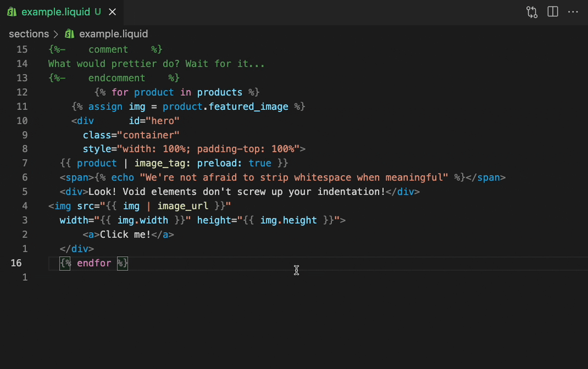
Task: Click 'img.height' expression
Action: (288, 220)
